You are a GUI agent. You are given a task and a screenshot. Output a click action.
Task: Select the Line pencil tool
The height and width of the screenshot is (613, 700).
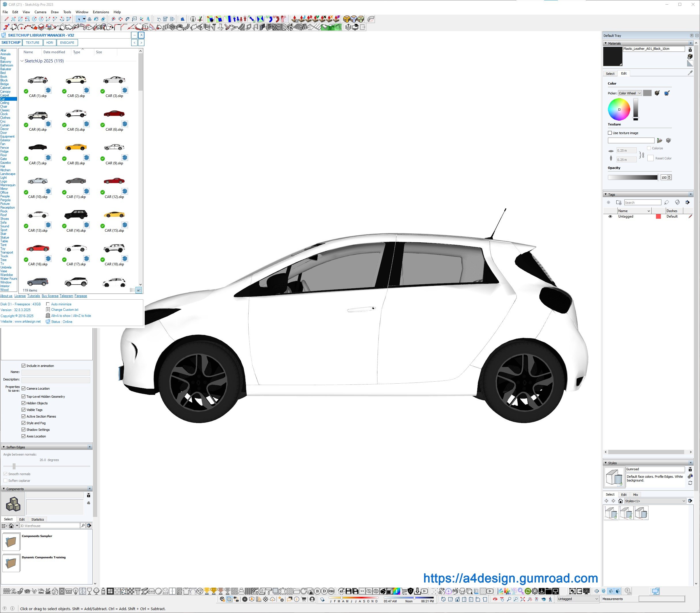pyautogui.click(x=7, y=19)
